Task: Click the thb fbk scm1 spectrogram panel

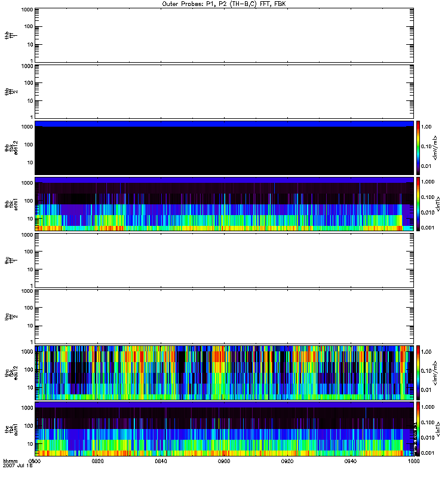Action: point(224,204)
